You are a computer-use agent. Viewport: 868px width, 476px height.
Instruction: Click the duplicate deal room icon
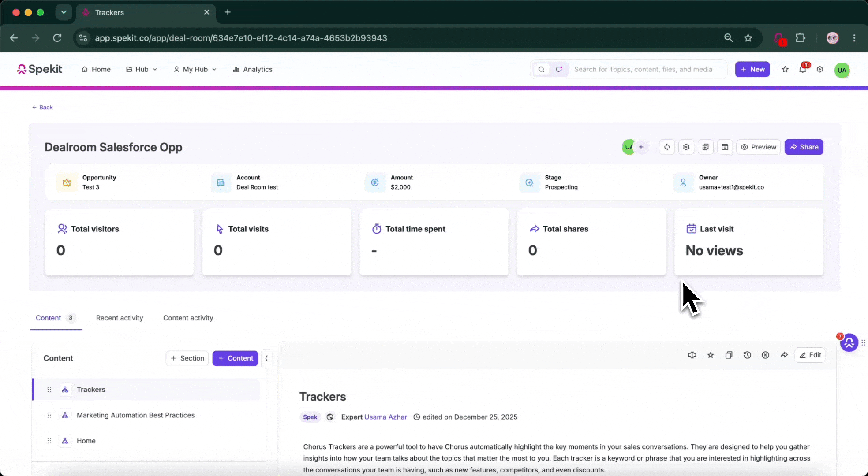[x=706, y=147]
